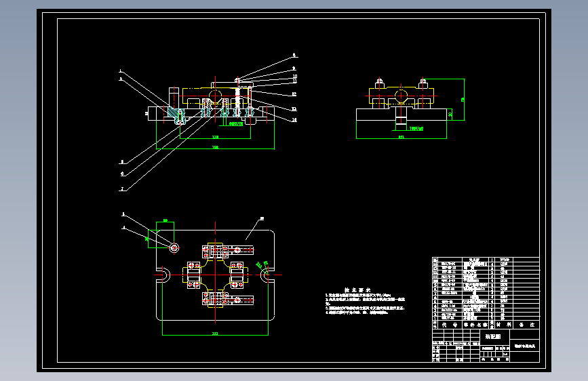Pick balloon number 5 leader label

pos(122,162)
